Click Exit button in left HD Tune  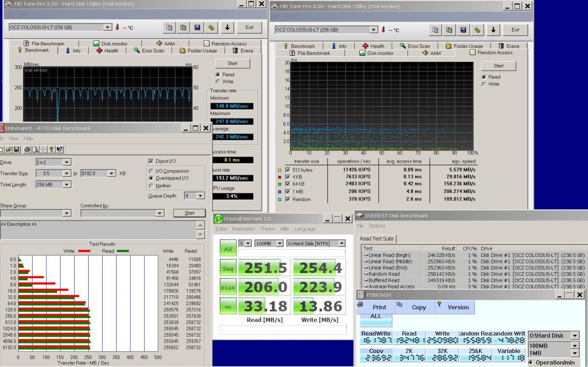click(x=249, y=27)
